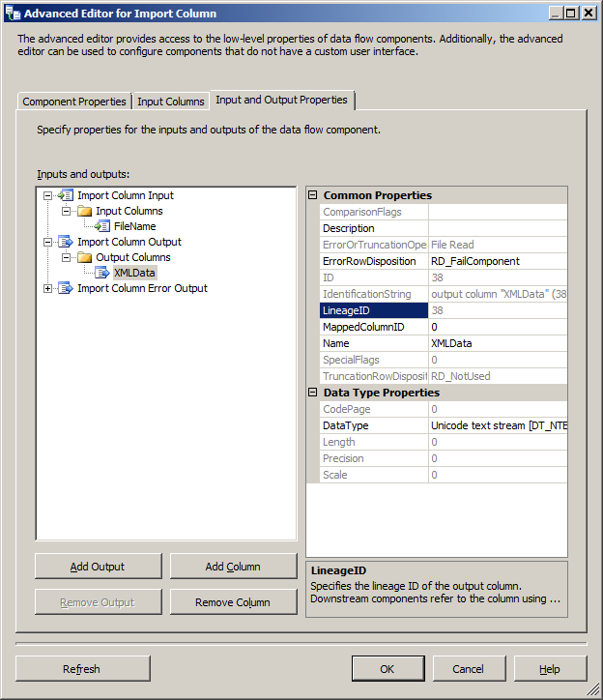The width and height of the screenshot is (603, 700).
Task: Edit the ErrorRowDisposition value RD_FailComponent
Action: point(498,262)
